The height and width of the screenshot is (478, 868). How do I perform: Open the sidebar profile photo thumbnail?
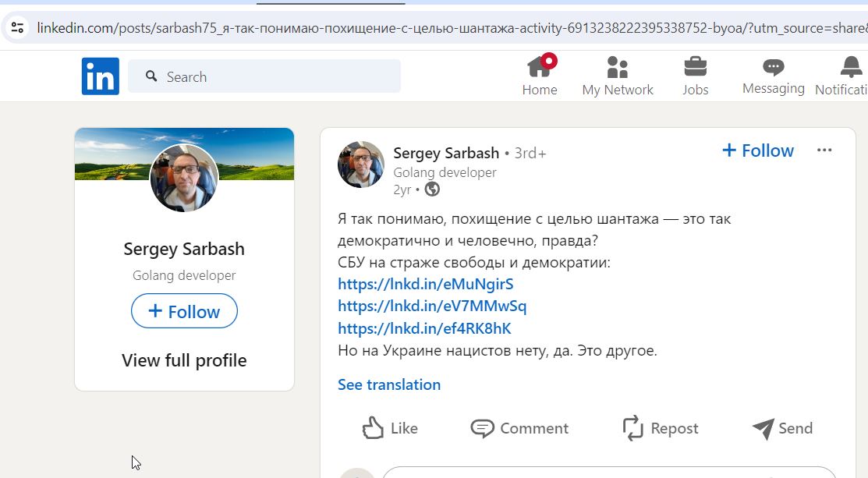(x=184, y=178)
